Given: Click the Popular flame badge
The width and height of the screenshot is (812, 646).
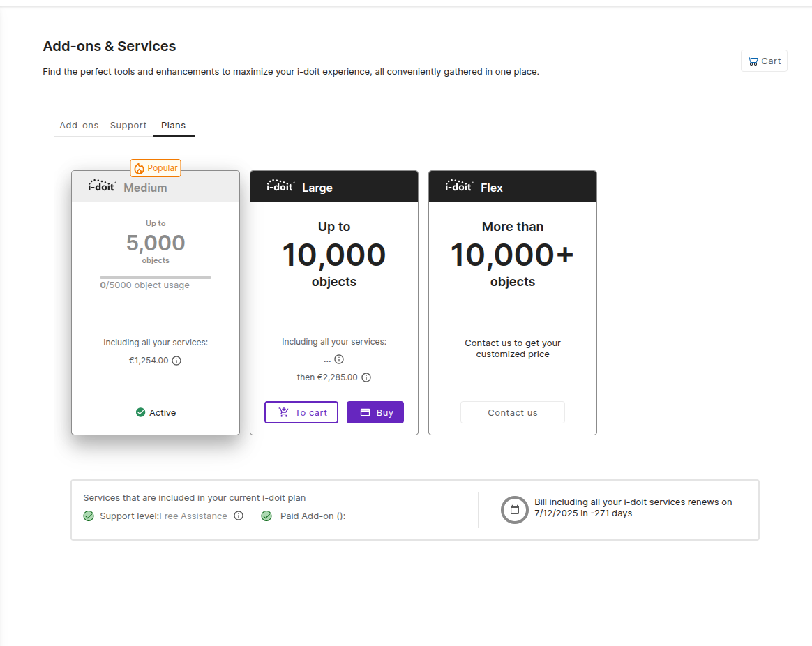Looking at the screenshot, I should (156, 168).
